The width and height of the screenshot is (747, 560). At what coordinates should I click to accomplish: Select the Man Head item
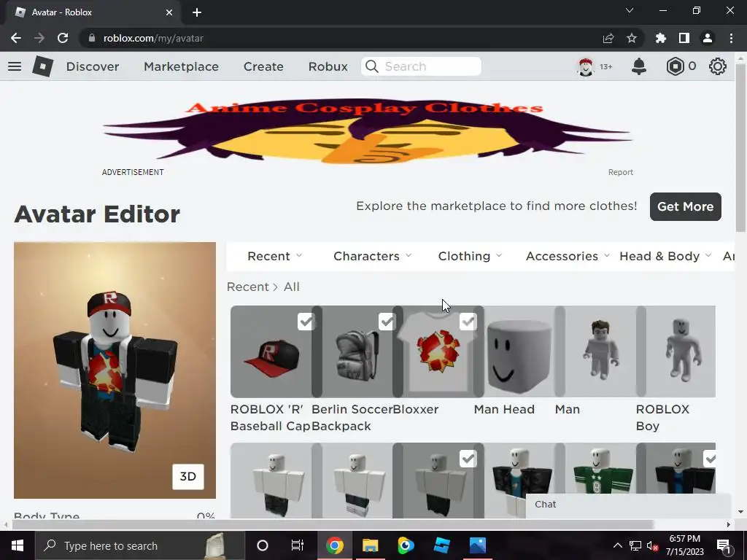click(x=519, y=351)
